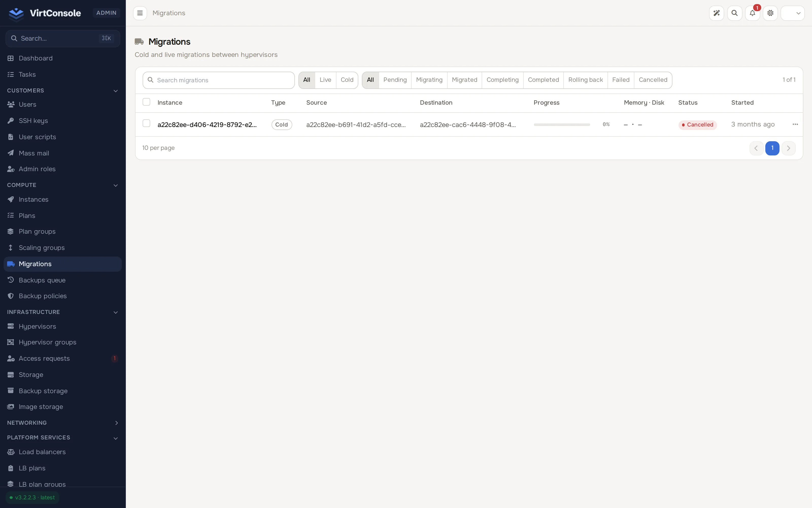
Task: Click the VirtConsole logo
Action: pyautogui.click(x=45, y=13)
